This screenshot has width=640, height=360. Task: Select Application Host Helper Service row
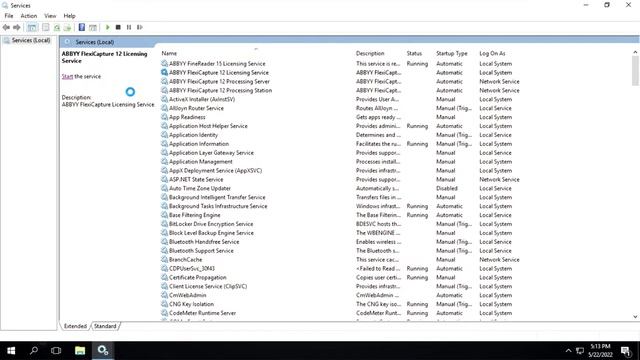click(x=208, y=126)
